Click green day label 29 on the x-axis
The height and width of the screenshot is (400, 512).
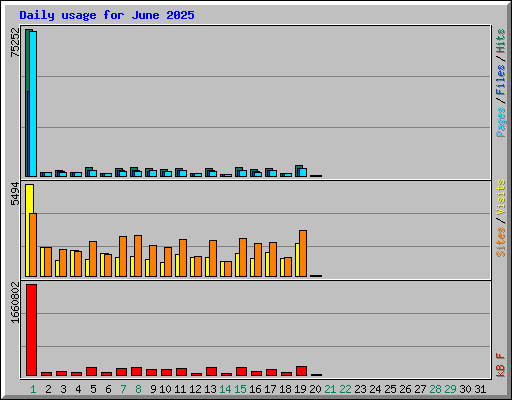[x=450, y=389]
